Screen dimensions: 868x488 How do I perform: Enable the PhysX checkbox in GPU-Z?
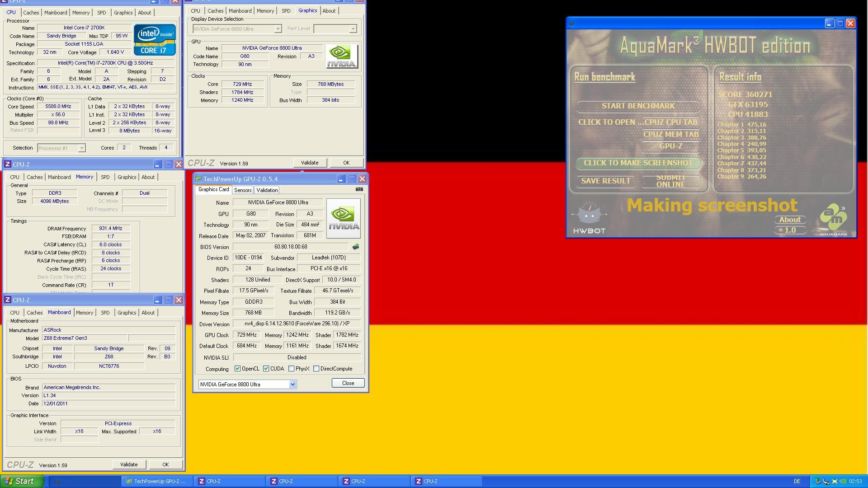[292, 369]
